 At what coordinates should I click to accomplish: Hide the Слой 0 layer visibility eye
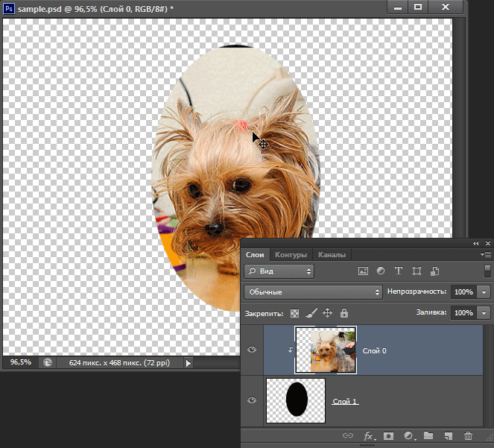[x=252, y=349]
